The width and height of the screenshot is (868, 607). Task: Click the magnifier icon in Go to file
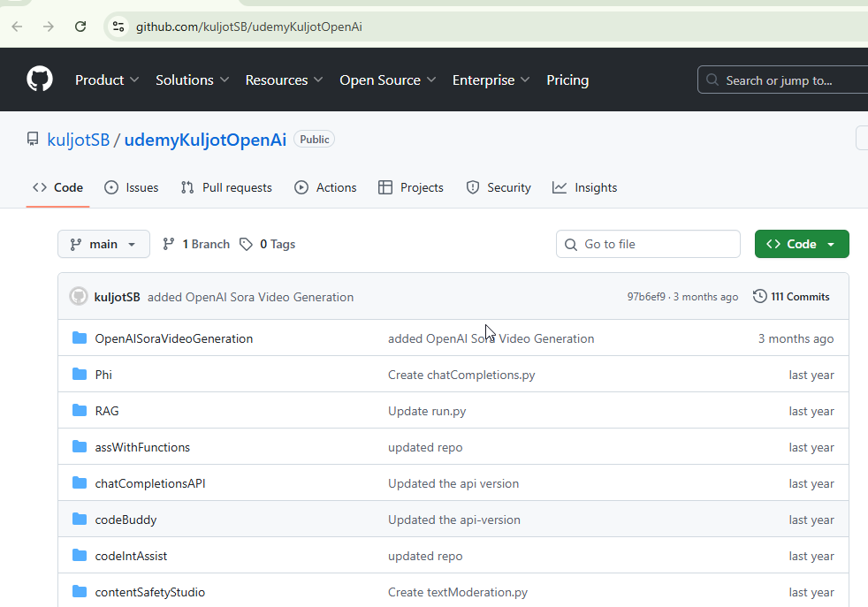tap(571, 245)
